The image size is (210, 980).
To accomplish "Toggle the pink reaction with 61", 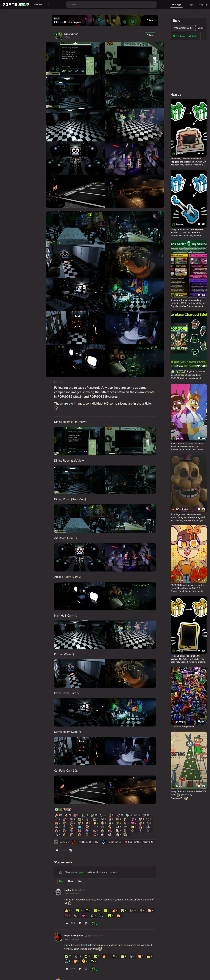I will point(77,815).
